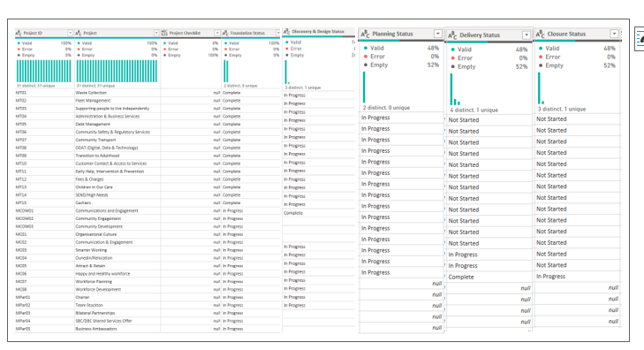This screenshot has height=350, width=644.
Task: Open the Closure Status filter dropdown
Action: pyautogui.click(x=614, y=34)
